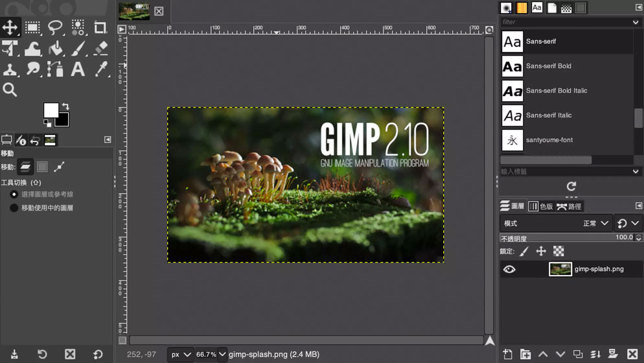644x363 pixels.
Task: Select the Free Select lasso tool
Action: tap(55, 27)
